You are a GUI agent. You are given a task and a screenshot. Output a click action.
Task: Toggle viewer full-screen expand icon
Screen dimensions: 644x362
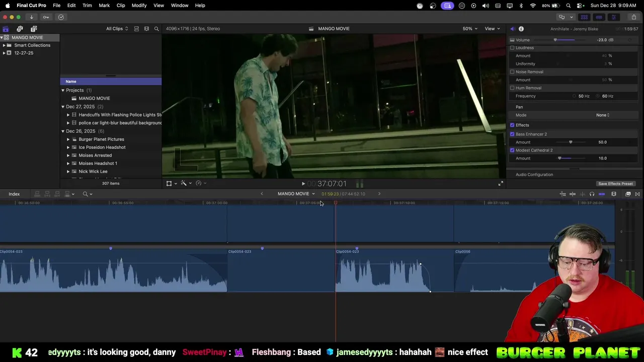[501, 184]
